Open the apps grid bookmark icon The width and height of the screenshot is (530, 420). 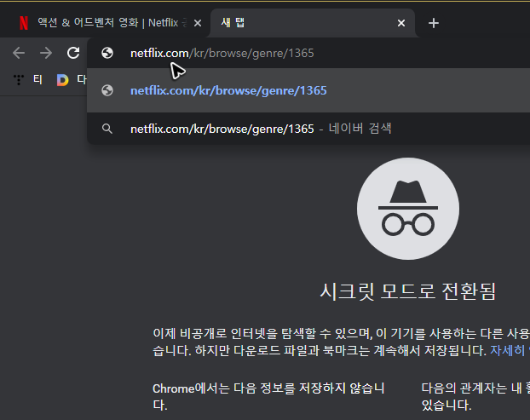click(x=19, y=80)
